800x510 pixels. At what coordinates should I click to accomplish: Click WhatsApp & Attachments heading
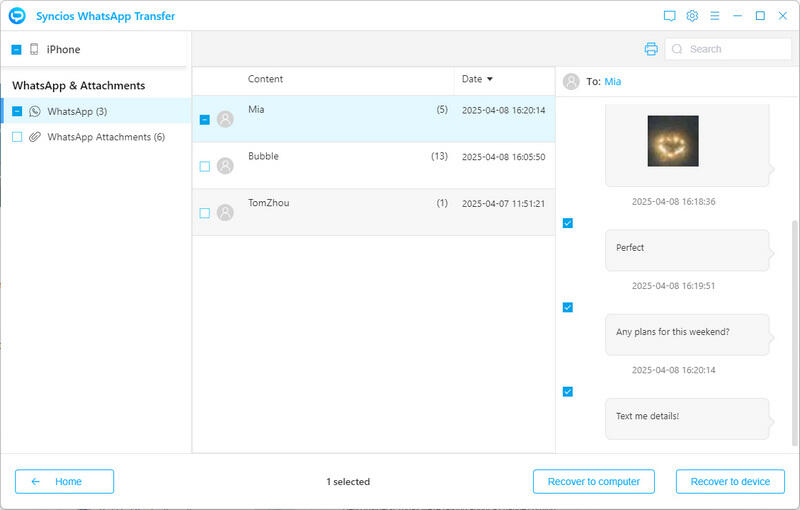pos(79,85)
